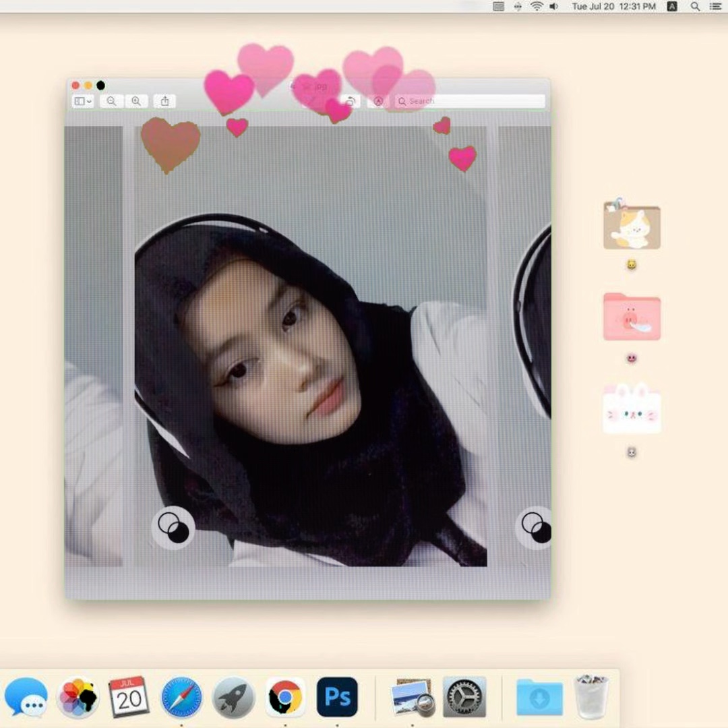The image size is (728, 728).
Task: Click the zoom in magnifier button
Action: [136, 101]
